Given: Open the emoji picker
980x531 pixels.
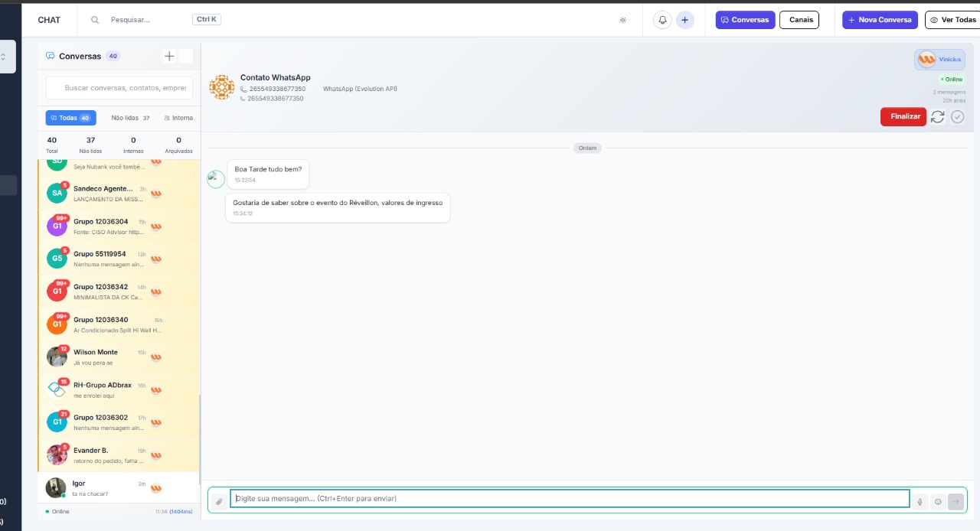Looking at the screenshot, I should pyautogui.click(x=938, y=501).
